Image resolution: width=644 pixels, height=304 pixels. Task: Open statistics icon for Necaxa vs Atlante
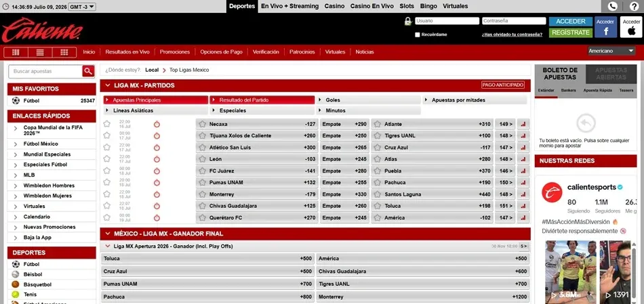point(523,124)
